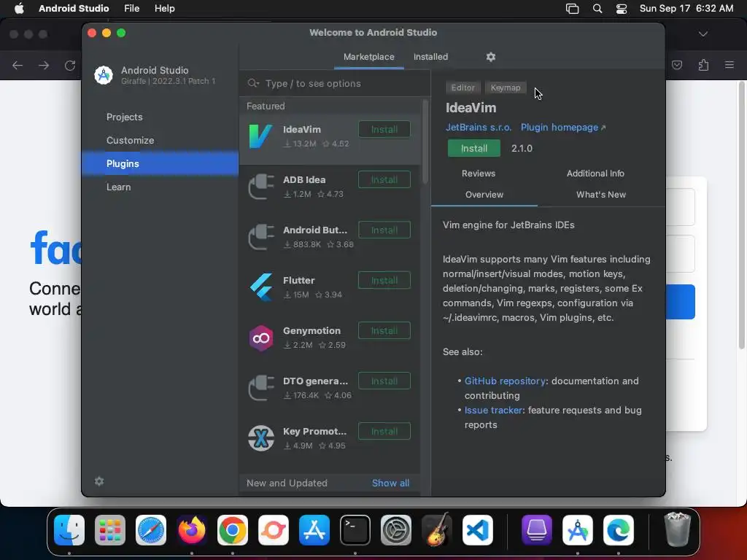This screenshot has height=560, width=747.
Task: Click Spotlight search icon in menu bar
Action: click(x=597, y=9)
